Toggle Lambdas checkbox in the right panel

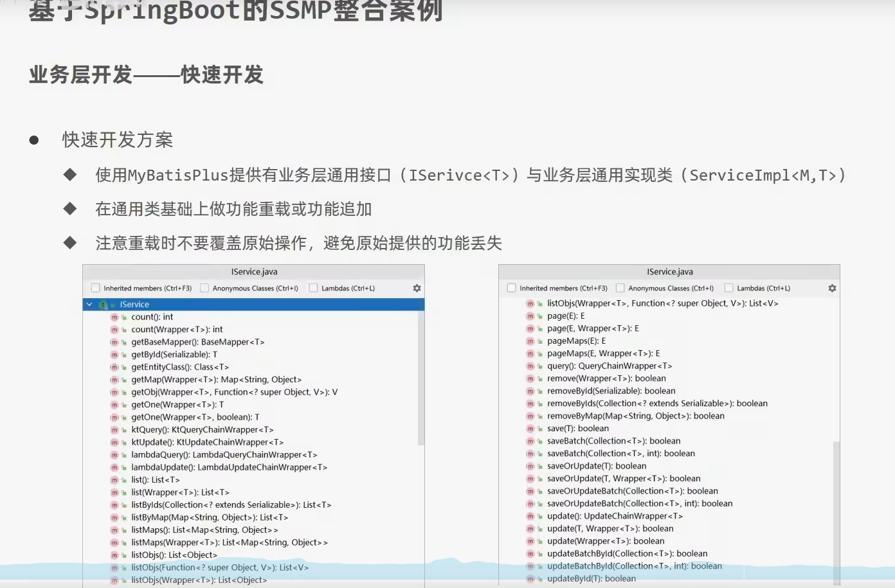point(729,289)
